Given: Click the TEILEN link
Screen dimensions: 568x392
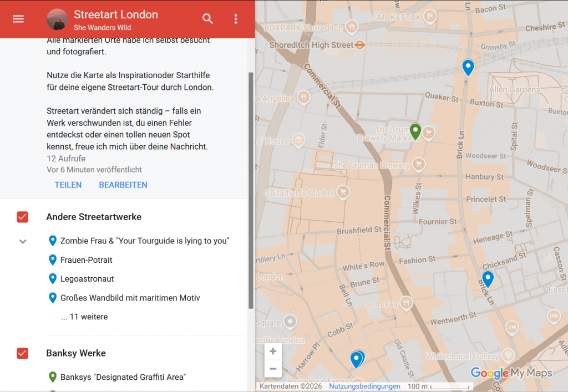Looking at the screenshot, I should [x=68, y=185].
